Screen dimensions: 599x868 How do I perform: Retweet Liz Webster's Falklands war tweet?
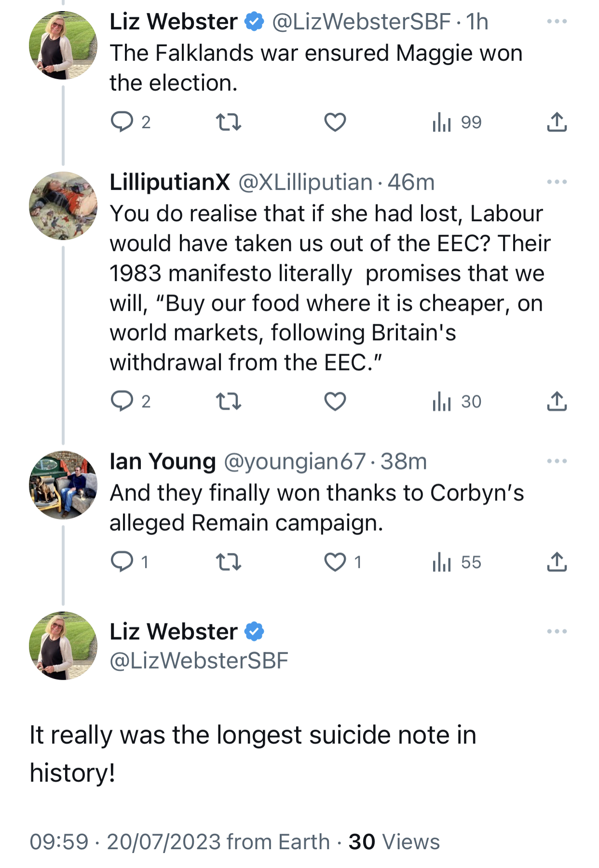228,122
